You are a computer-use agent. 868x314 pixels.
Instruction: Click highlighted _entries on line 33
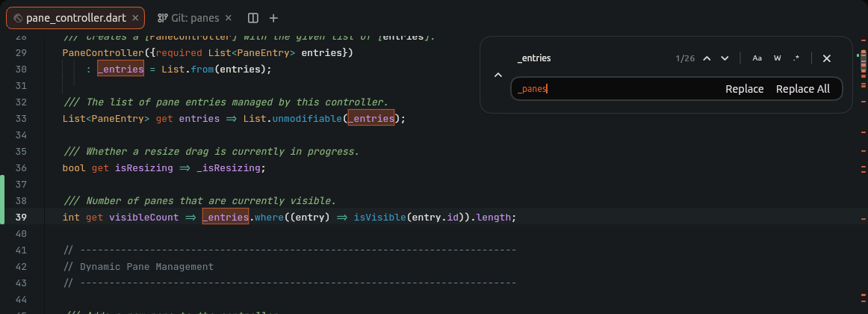point(371,119)
